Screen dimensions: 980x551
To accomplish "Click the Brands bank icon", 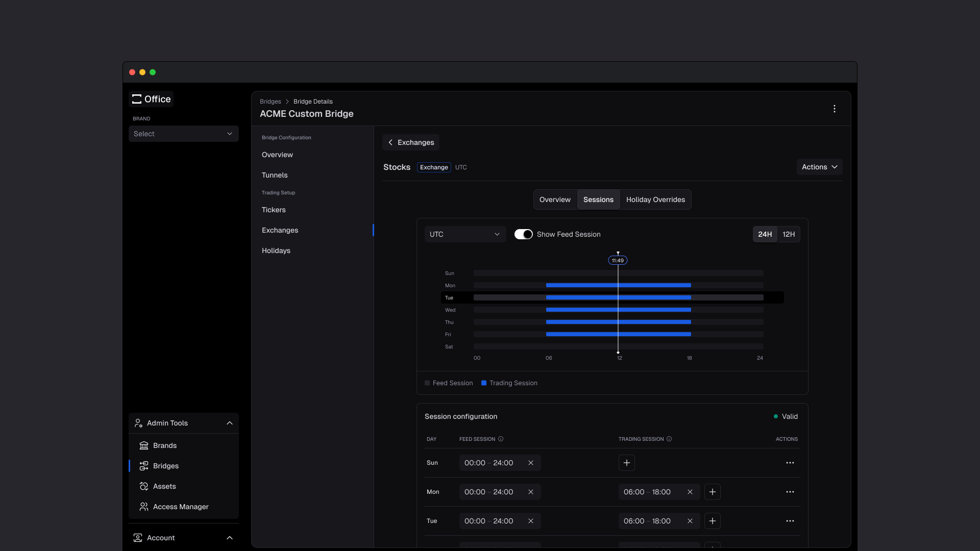I will (144, 445).
